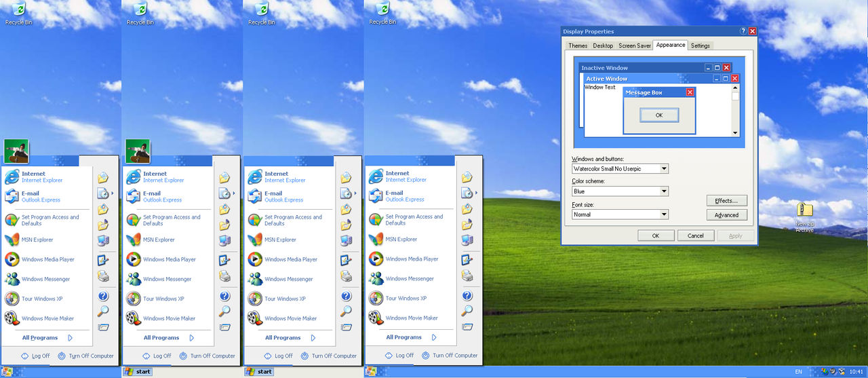Open Tour Windows XP, no-userpic menu above blue taskbar
Viewport: 868px width, 378px height.
(x=410, y=298)
